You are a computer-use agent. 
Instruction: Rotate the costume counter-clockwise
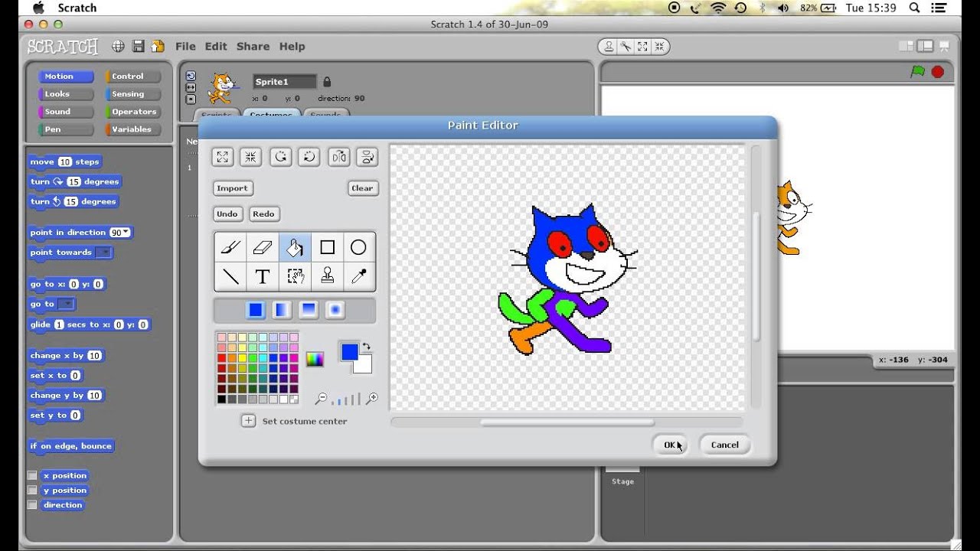pyautogui.click(x=281, y=157)
